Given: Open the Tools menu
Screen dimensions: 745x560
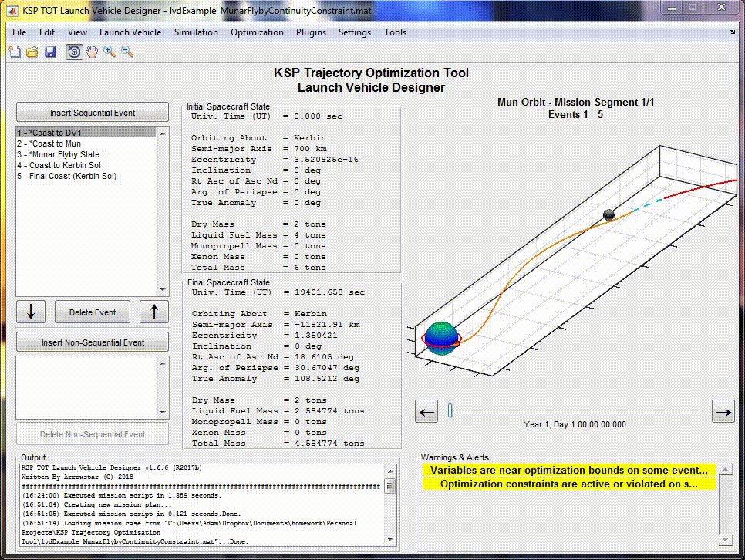Looking at the screenshot, I should click(395, 32).
